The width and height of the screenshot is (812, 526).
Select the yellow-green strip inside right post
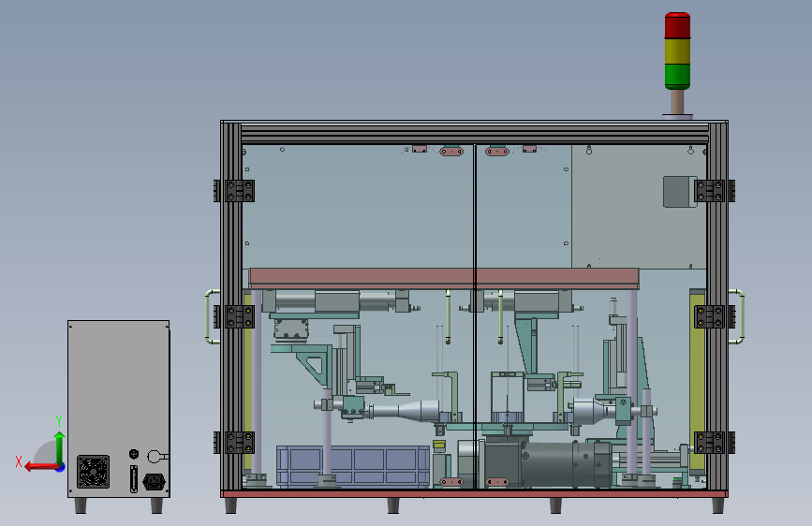pyautogui.click(x=697, y=383)
